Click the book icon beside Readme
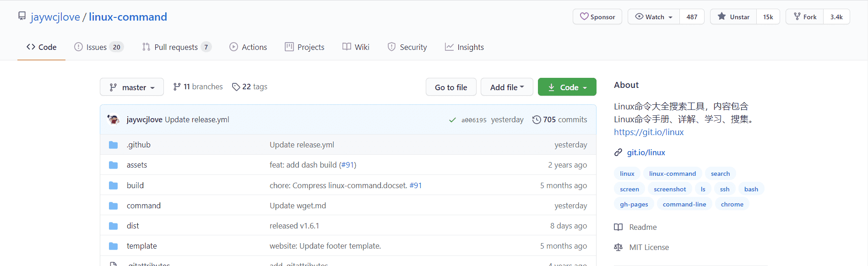The image size is (868, 266). [618, 227]
